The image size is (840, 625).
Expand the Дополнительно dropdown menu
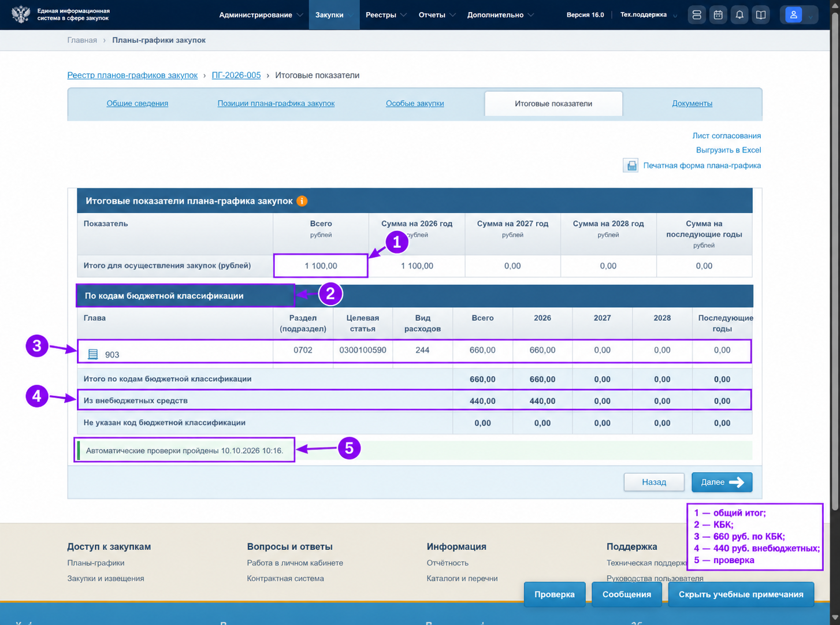click(500, 15)
